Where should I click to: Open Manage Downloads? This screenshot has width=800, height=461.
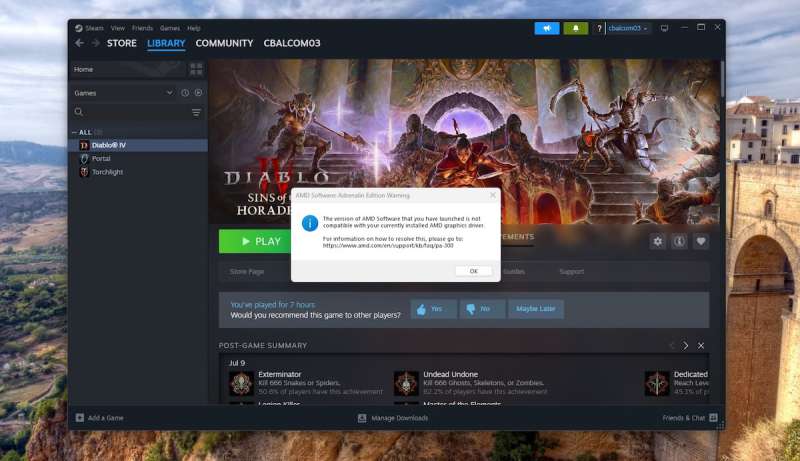coord(393,418)
